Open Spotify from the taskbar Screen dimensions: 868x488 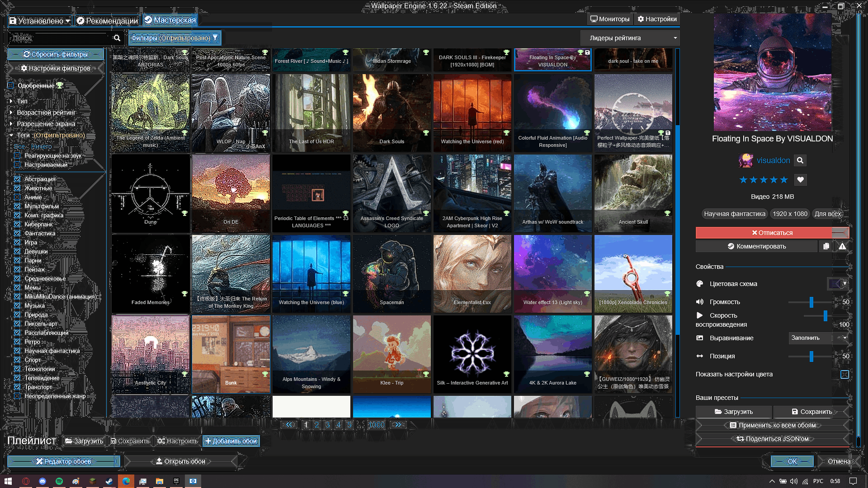point(59,481)
